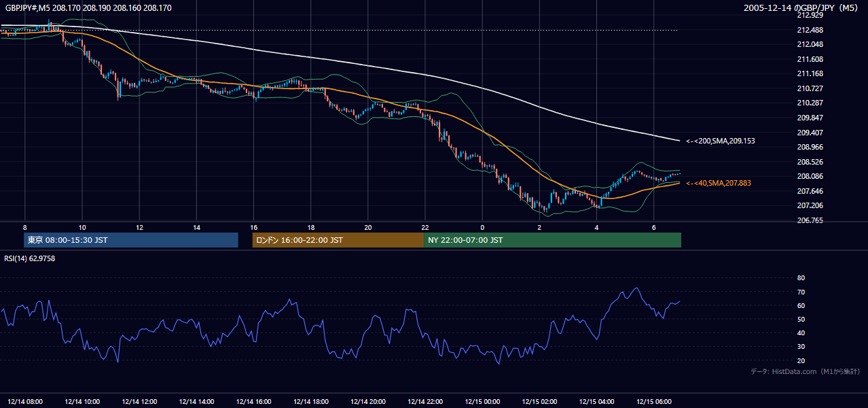Screen dimensions: 868x408
Task: Click price axis value 212.488
Action: tap(810, 30)
